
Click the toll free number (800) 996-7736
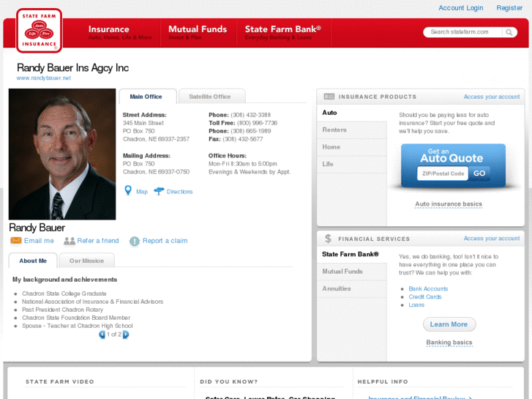point(257,123)
